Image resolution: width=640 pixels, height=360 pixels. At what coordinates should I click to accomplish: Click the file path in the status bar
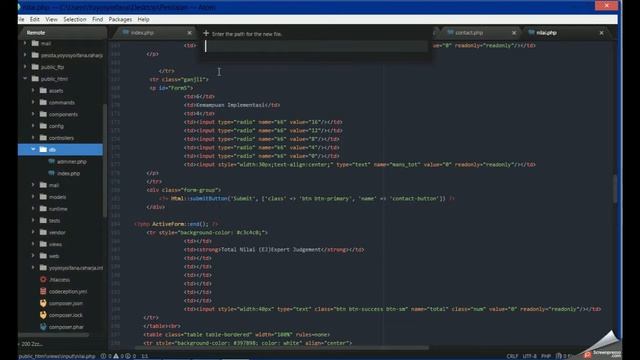(57, 356)
